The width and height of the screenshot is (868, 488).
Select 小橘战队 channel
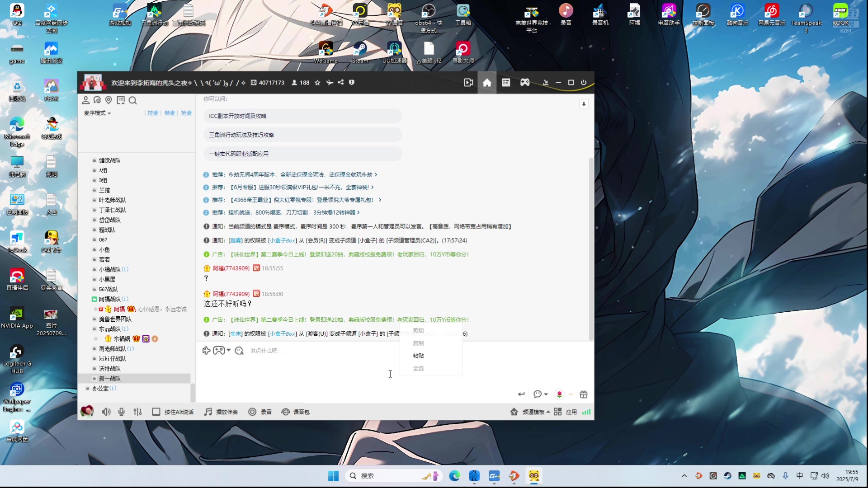click(109, 269)
